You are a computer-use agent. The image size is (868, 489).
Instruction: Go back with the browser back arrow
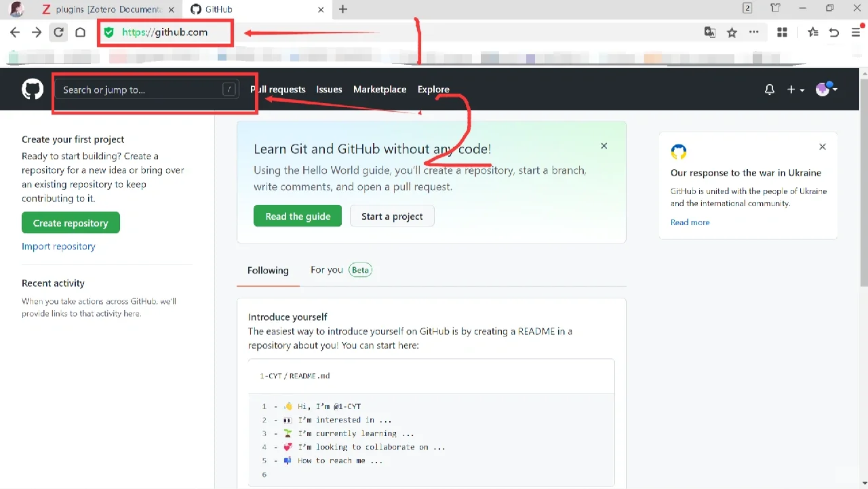tap(15, 32)
